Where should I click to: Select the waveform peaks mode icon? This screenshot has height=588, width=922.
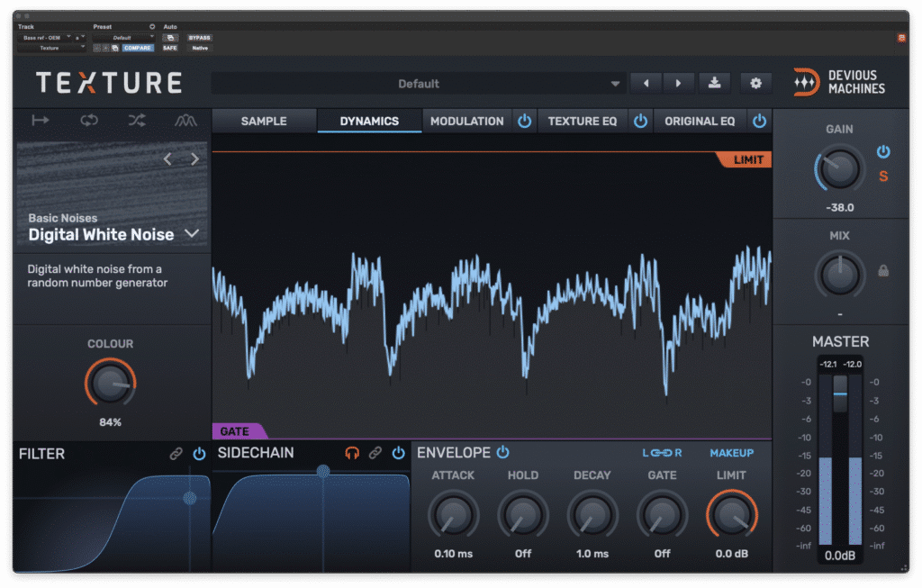click(x=185, y=121)
